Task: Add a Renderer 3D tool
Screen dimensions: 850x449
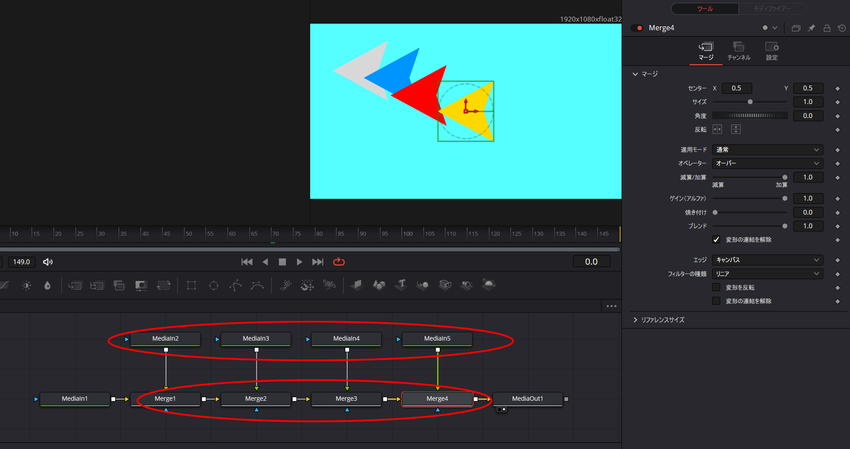Action: point(488,284)
